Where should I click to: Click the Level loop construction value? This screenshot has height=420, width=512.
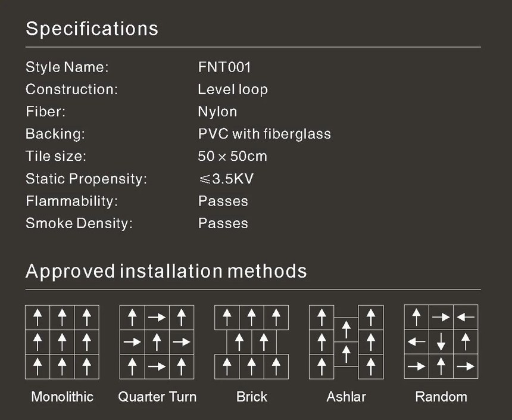pyautogui.click(x=233, y=89)
